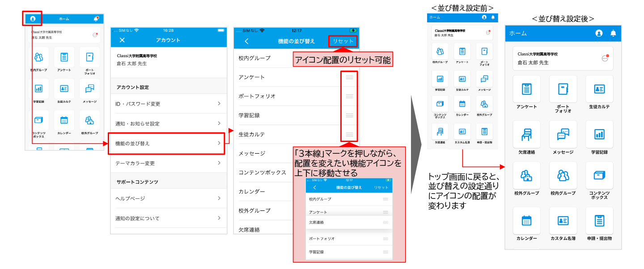Tap the notification bell in the ホーム header
The image size is (644, 269).
(x=613, y=34)
